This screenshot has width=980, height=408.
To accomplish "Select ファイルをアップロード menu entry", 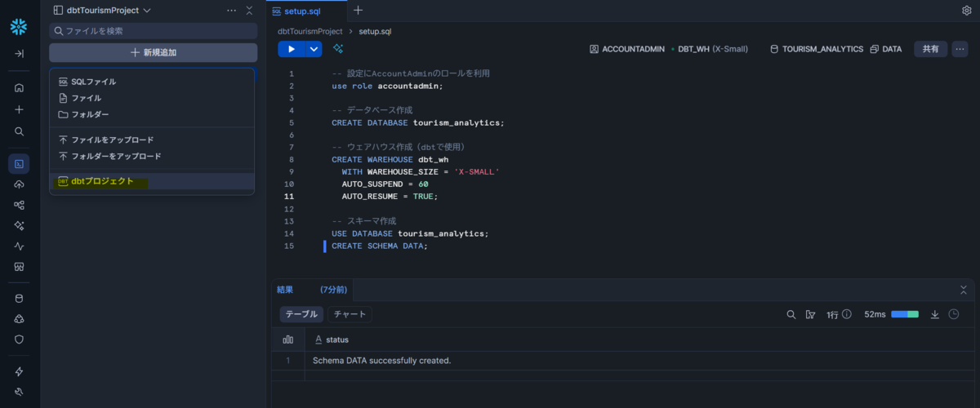I will [152, 140].
